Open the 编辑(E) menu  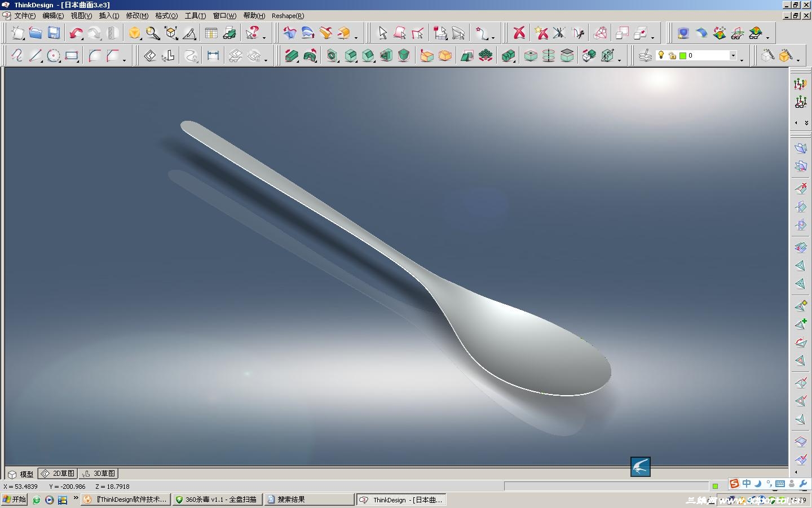coord(53,16)
